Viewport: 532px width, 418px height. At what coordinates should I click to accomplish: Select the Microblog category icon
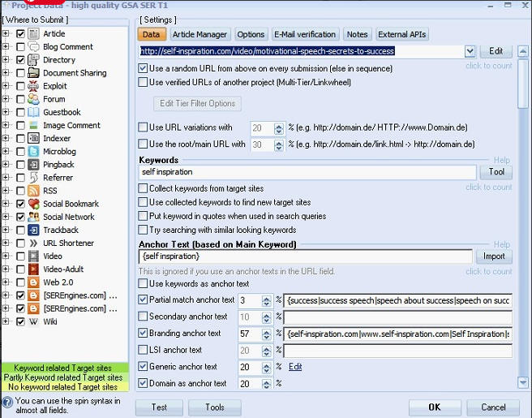tap(34, 151)
